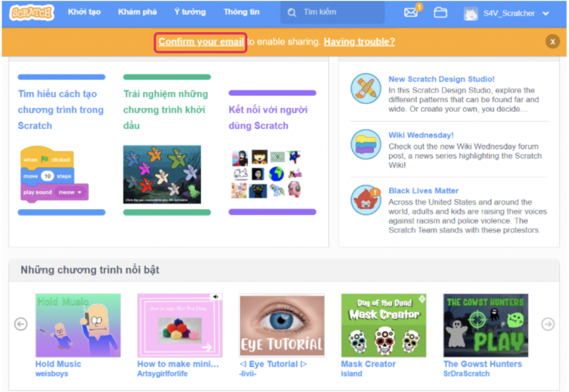Image resolution: width=569 pixels, height=392 pixels.
Task: Expand the S4V_Scratcher account dropdown arrow
Action: click(x=546, y=14)
